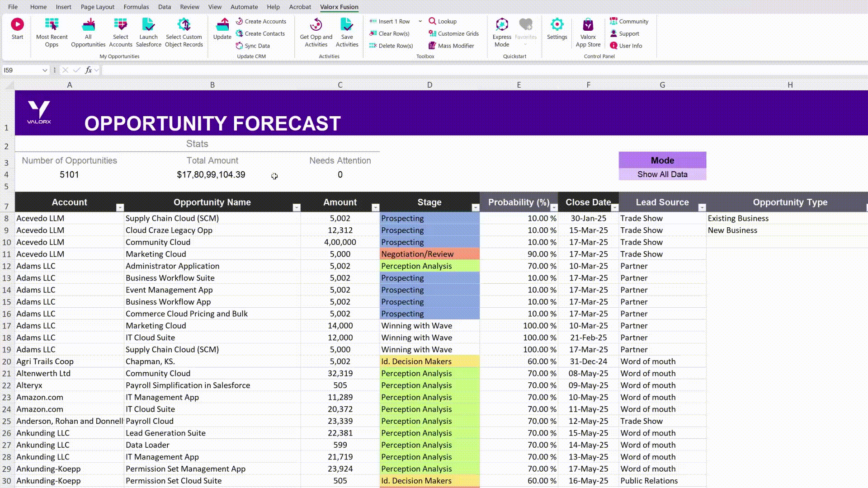Click the Start play icon

(17, 25)
